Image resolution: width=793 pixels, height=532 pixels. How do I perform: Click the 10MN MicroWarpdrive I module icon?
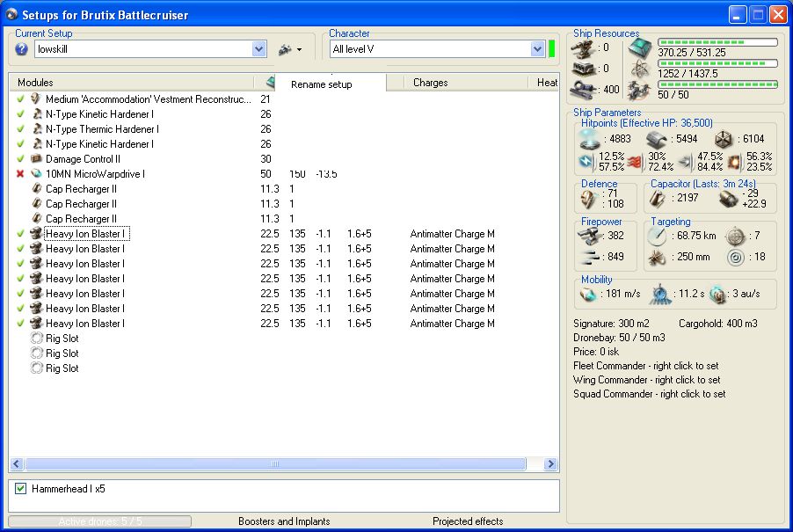[x=37, y=174]
